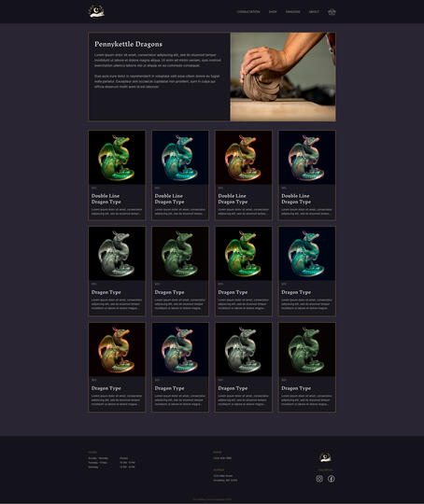Open the dull green dragon card in last row
The width and height of the screenshot is (424, 504).
[307, 367]
